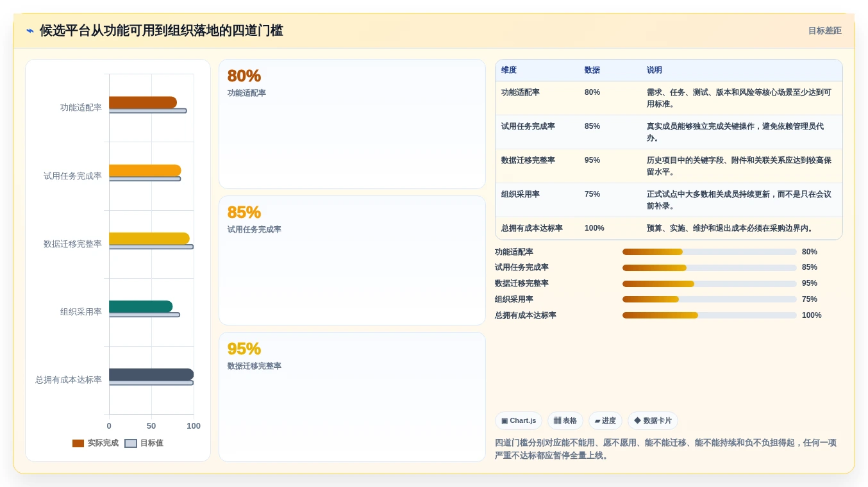Screen dimensions: 868x487
Task: Click the 组织采用率 progress bar at 75%
Action: coord(709,299)
